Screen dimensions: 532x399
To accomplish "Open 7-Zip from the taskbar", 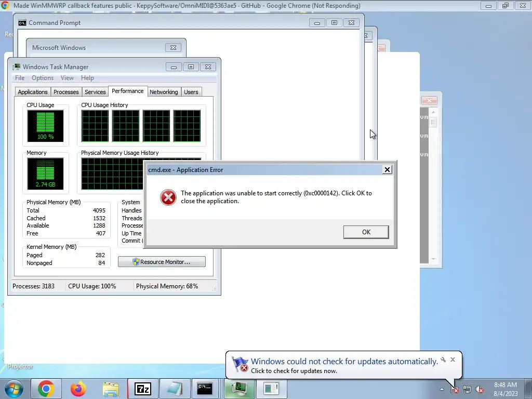I will pos(142,389).
